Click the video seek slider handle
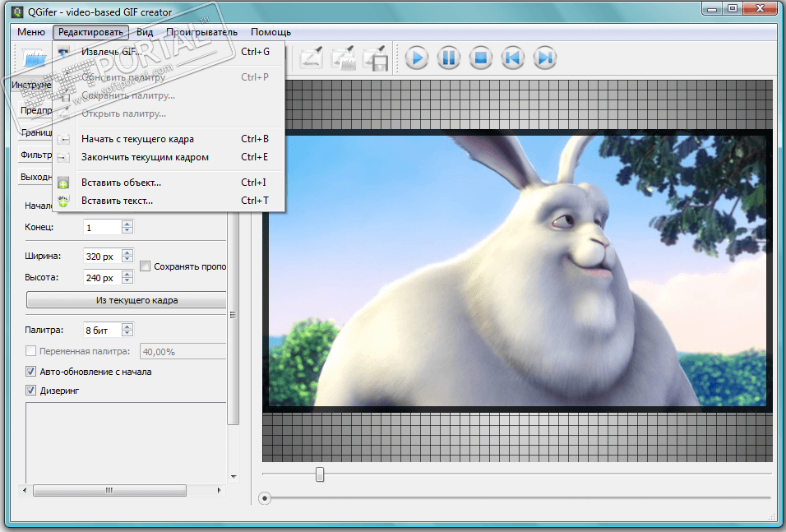This screenshot has height=532, width=786. coord(320,474)
